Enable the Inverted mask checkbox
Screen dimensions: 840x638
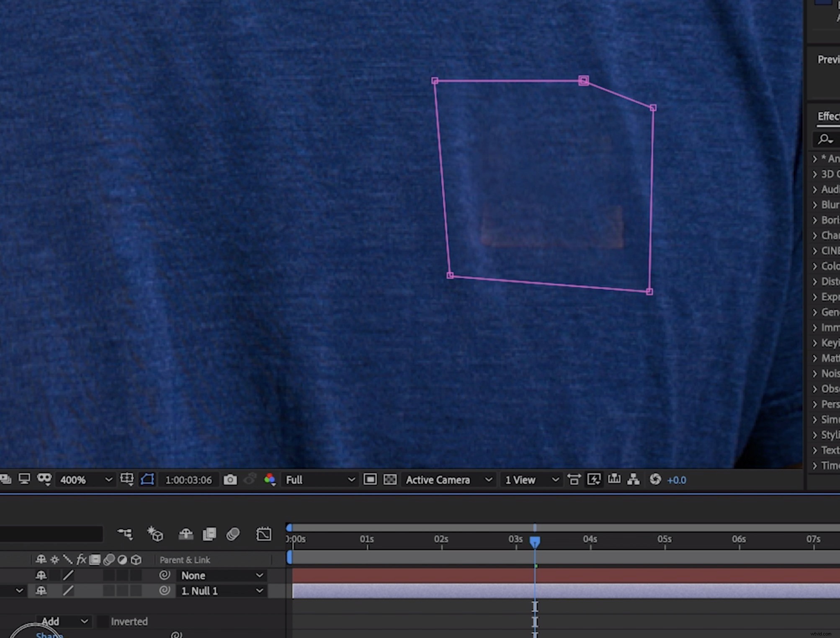tap(103, 621)
